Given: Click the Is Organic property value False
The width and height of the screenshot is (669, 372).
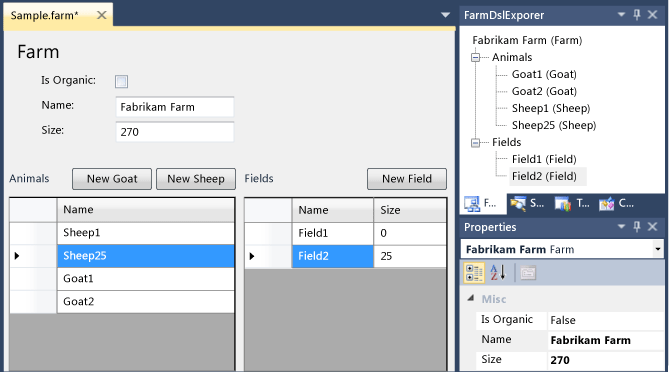Looking at the screenshot, I should point(605,320).
